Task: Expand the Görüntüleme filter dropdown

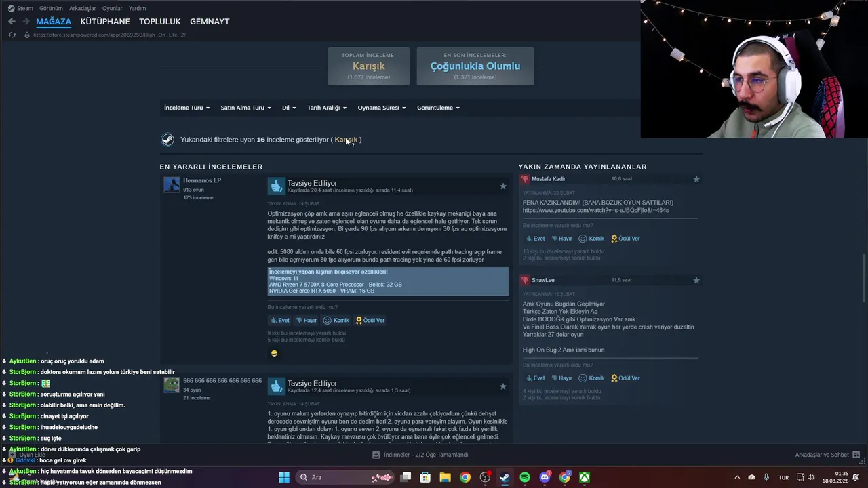Action: coord(438,108)
